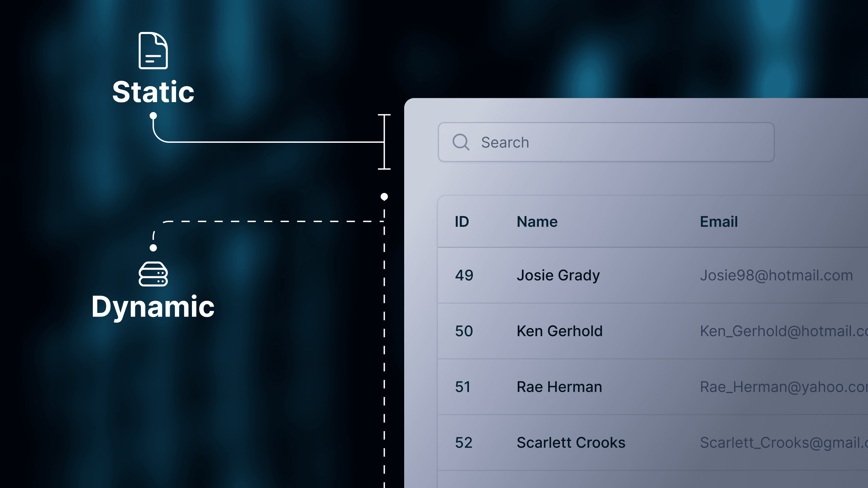Click email Josie98@hotmail.com

pyautogui.click(x=776, y=276)
